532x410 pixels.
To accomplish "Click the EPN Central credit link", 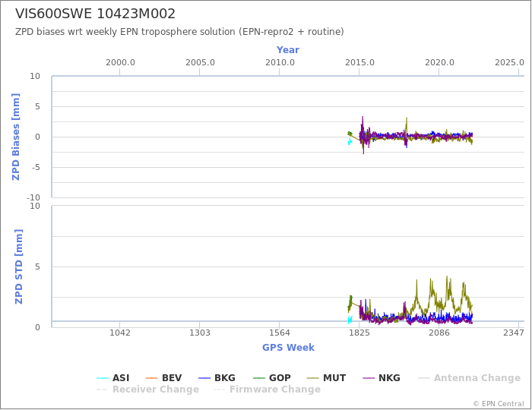I will 499,404.
